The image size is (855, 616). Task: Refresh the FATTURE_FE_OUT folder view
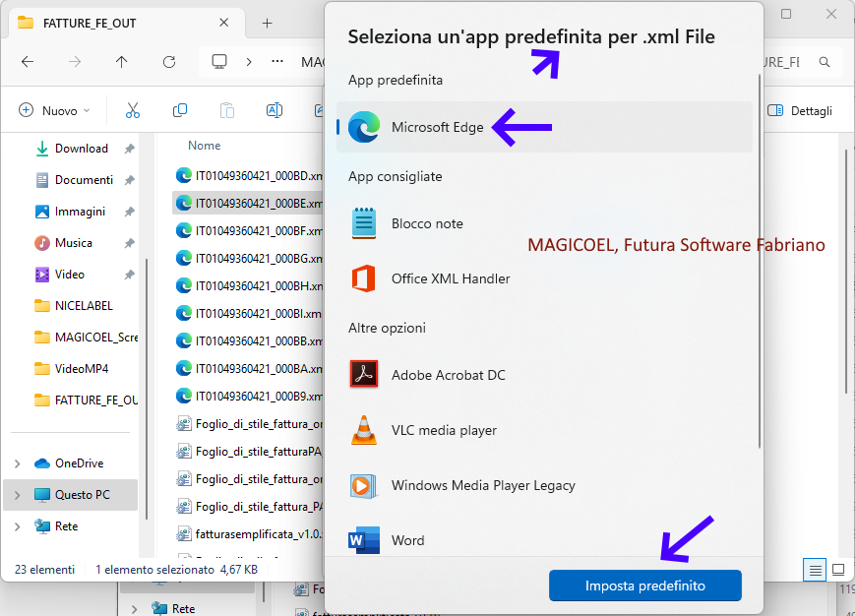click(x=169, y=62)
